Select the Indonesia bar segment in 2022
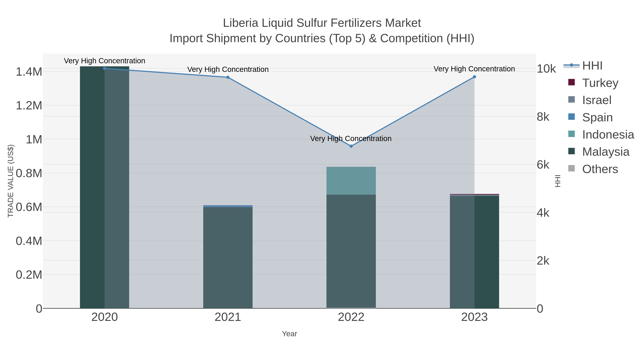Screen dimensions: 644x362 coord(351,181)
